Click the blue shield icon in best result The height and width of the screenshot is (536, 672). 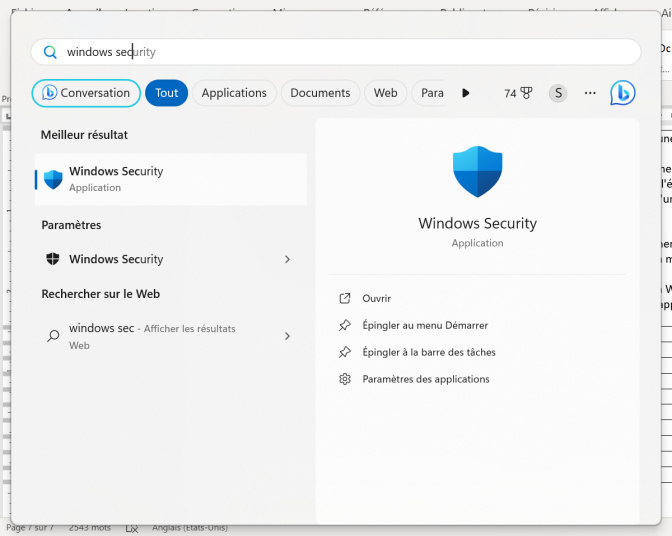[x=53, y=179]
